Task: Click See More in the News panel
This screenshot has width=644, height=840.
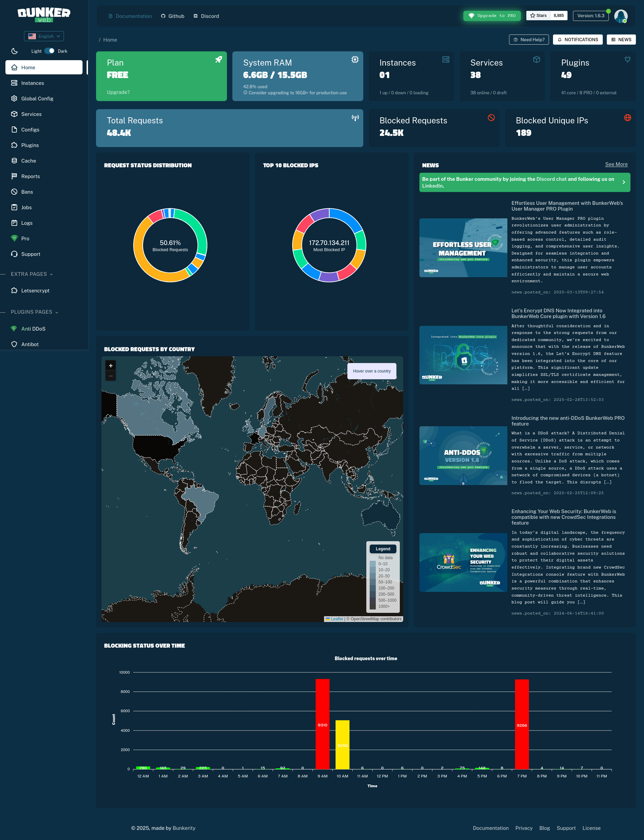Action: 616,164
